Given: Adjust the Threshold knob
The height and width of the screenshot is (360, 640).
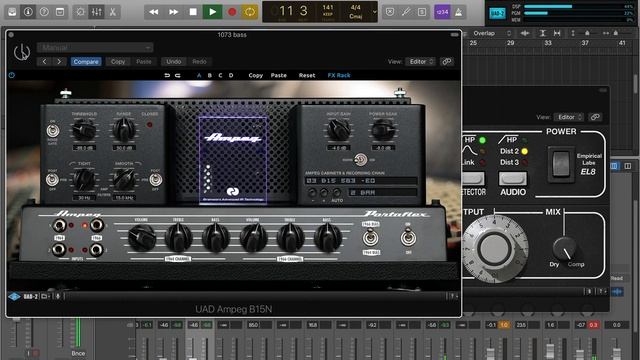Looking at the screenshot, I should pyautogui.click(x=84, y=130).
